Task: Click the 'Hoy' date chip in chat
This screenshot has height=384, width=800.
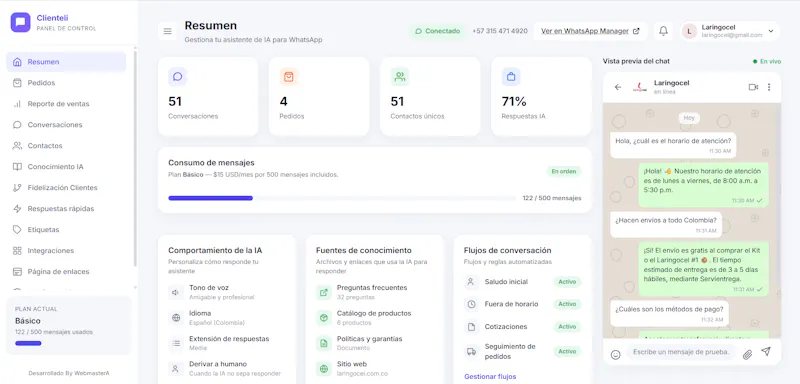Action: (x=689, y=118)
